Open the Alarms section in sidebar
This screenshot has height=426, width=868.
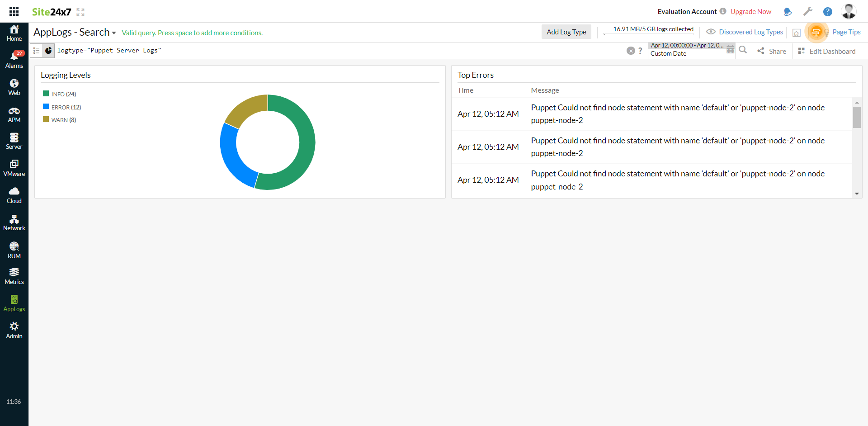pos(14,59)
